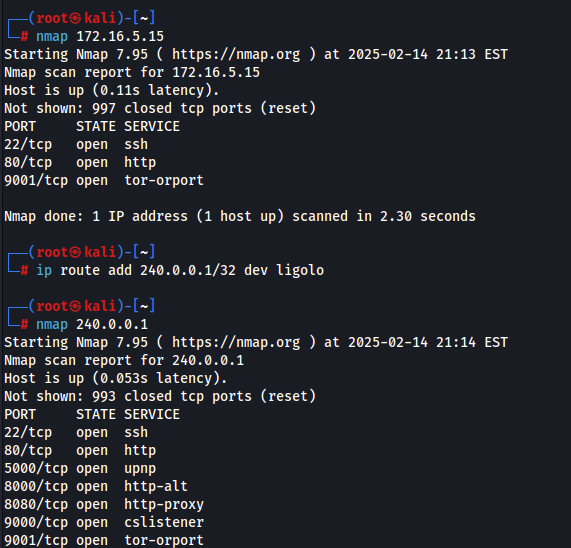571x548 pixels.
Task: Click the skull icon in the third prompt
Action: pyautogui.click(x=75, y=306)
